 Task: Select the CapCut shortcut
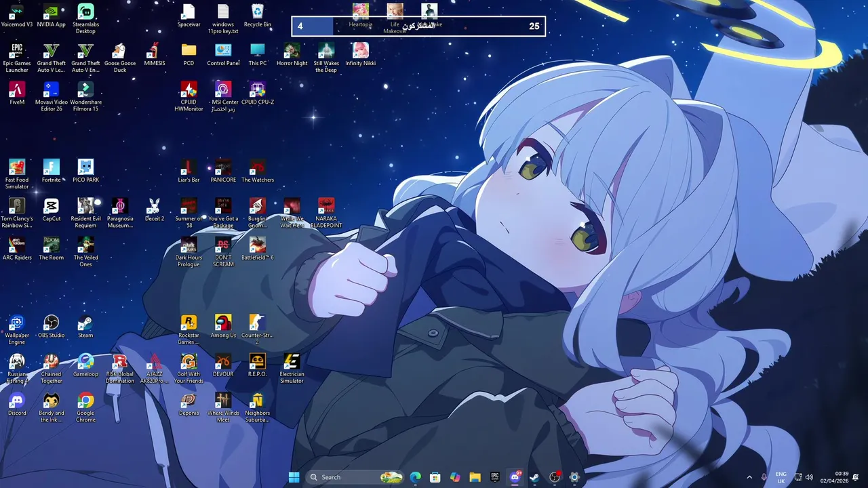coord(52,210)
